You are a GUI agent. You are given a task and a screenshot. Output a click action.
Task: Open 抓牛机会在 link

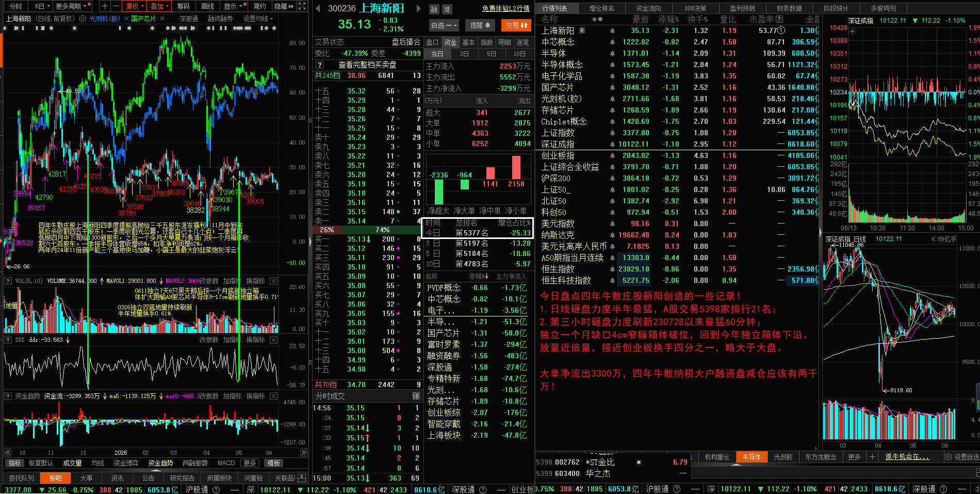907,457
